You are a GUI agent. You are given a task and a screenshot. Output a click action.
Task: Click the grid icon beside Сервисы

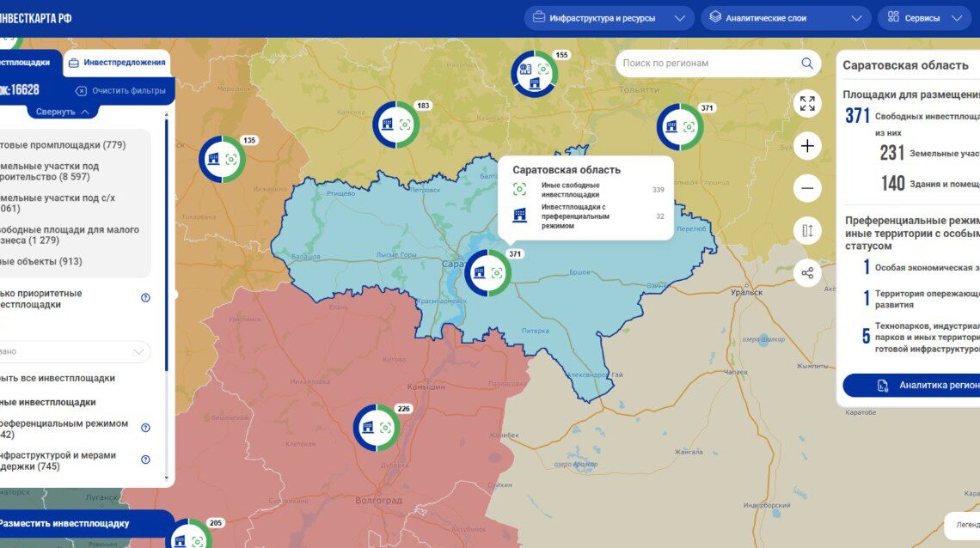(893, 17)
